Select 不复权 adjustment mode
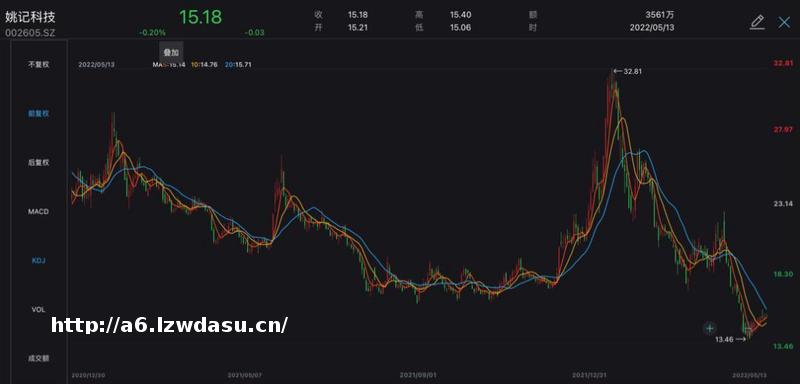Image resolution: width=800 pixels, height=384 pixels. (x=39, y=65)
